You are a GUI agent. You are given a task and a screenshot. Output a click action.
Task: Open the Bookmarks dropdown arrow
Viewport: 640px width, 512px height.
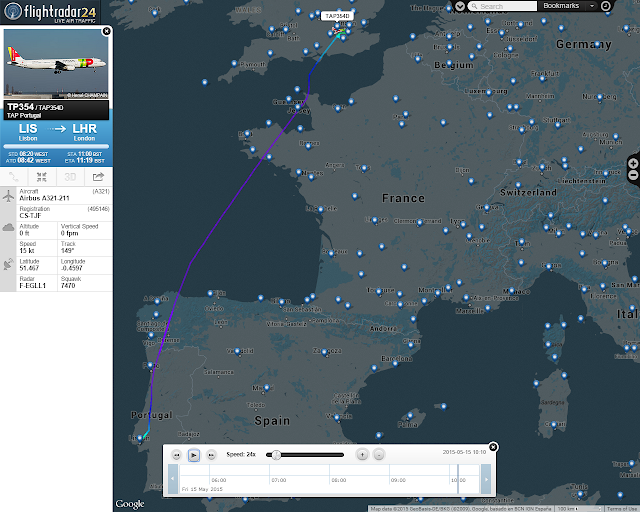click(x=592, y=6)
